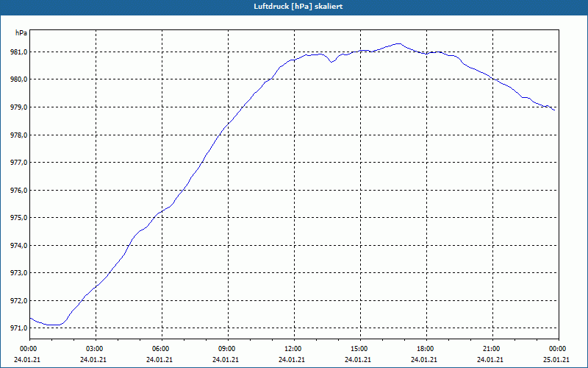588x368 pixels.
Task: Click on the 974,0 axis label
Action: (19, 245)
